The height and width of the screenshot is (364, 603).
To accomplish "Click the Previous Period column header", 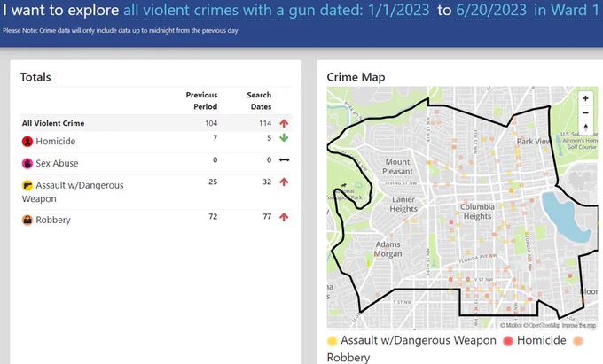I will click(201, 101).
